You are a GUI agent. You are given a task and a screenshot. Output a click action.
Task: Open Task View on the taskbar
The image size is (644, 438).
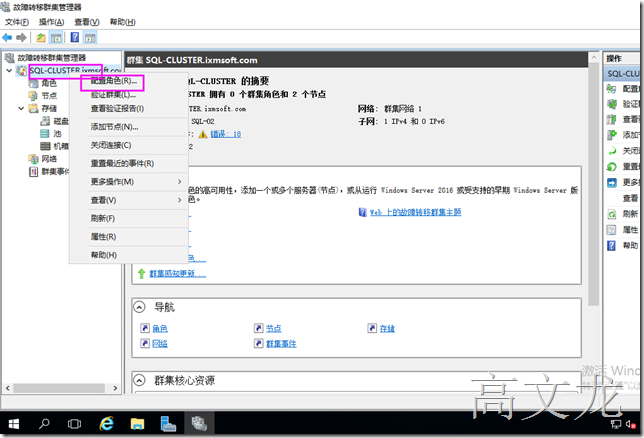point(74,424)
